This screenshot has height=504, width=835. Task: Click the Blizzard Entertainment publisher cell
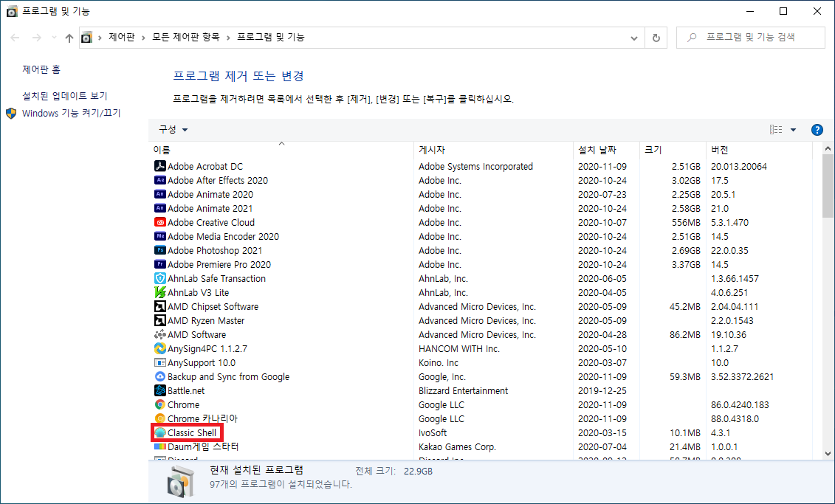click(x=464, y=390)
